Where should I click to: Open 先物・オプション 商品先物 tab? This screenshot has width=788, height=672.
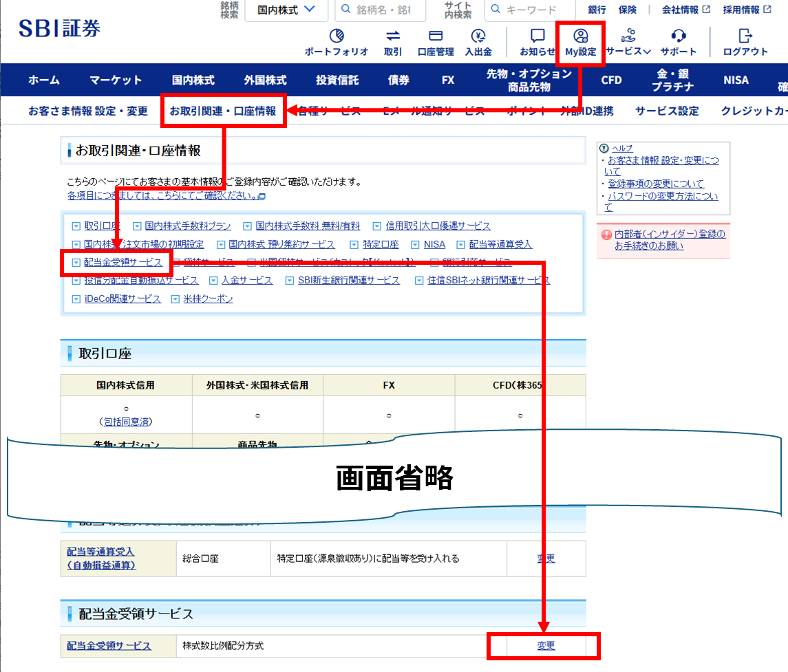(529, 80)
